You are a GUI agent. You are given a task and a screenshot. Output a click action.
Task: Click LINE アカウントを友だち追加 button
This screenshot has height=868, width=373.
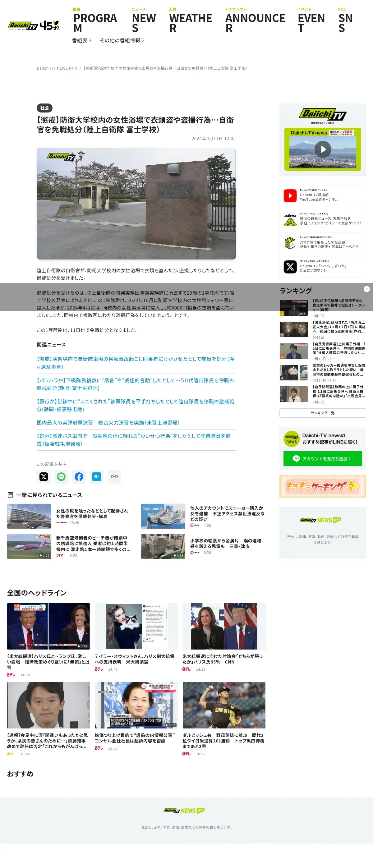coord(322,459)
